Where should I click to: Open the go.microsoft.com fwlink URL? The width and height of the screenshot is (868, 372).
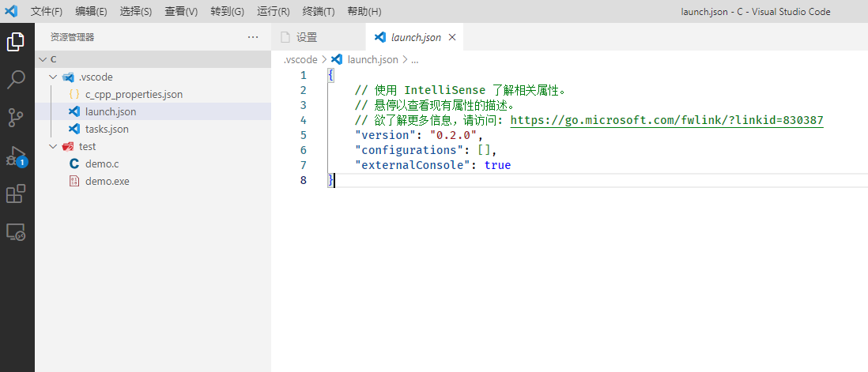[x=666, y=120]
